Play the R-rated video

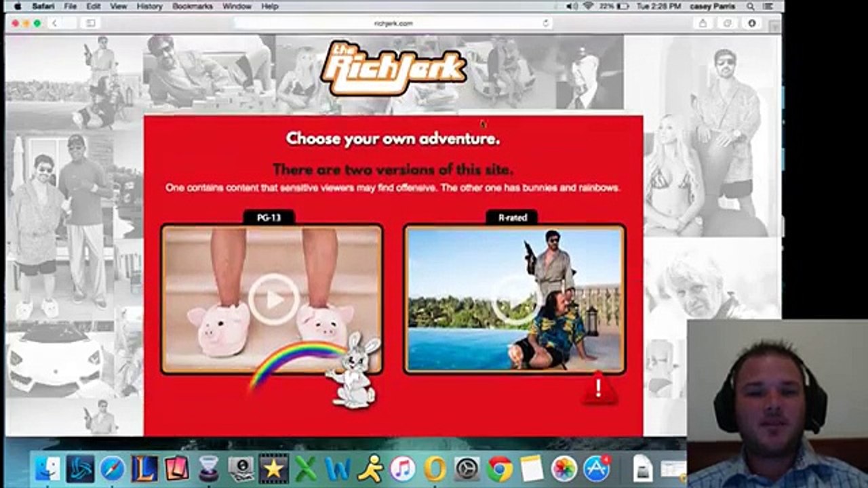pos(515,299)
